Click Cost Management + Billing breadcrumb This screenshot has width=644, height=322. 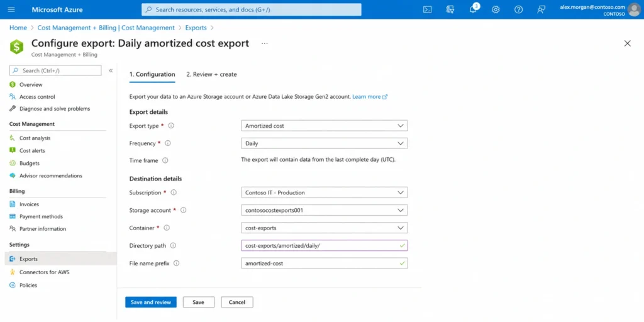(x=106, y=28)
